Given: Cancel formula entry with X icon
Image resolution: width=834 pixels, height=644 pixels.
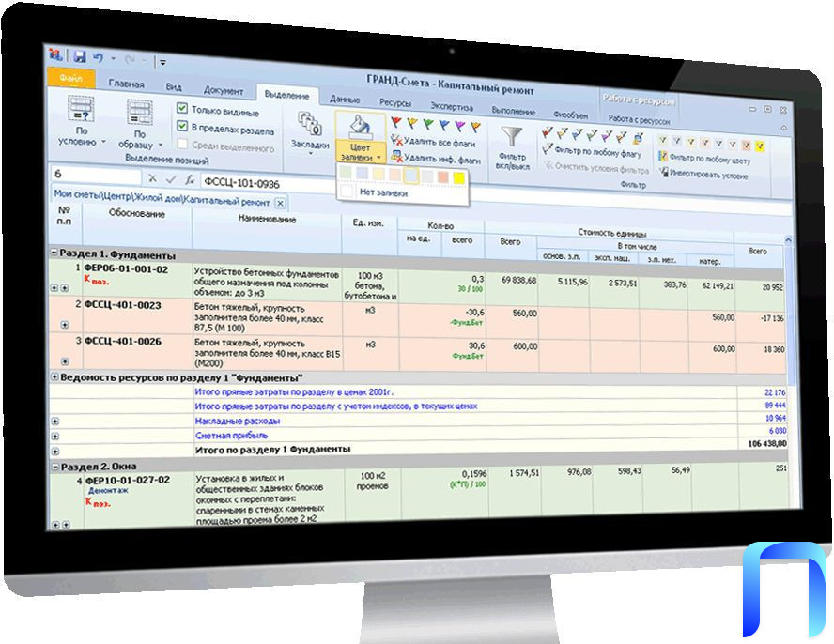Looking at the screenshot, I should [153, 178].
